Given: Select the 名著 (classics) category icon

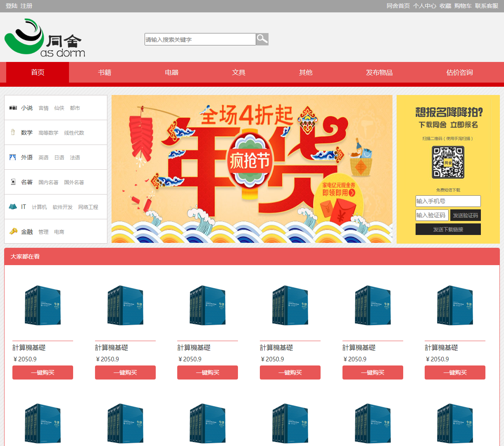Looking at the screenshot, I should tap(13, 182).
